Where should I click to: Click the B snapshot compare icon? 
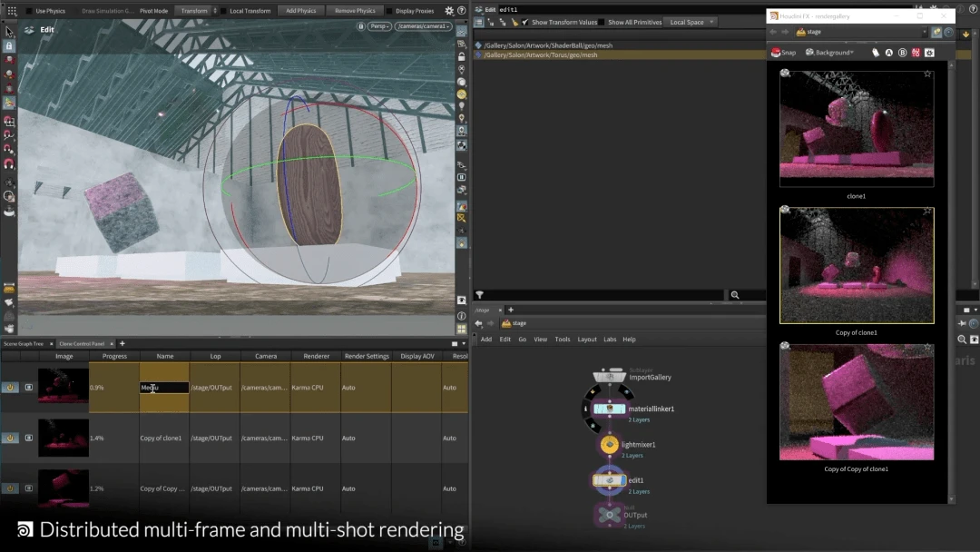pos(902,53)
